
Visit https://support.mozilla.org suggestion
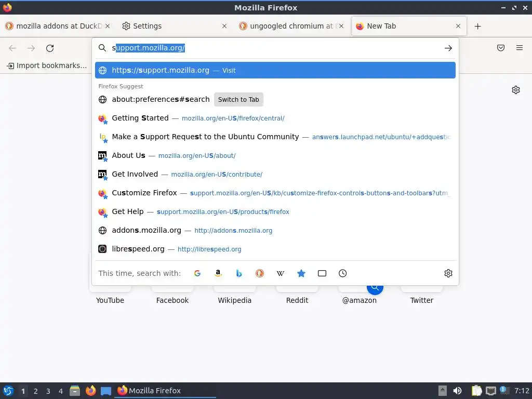tap(275, 70)
